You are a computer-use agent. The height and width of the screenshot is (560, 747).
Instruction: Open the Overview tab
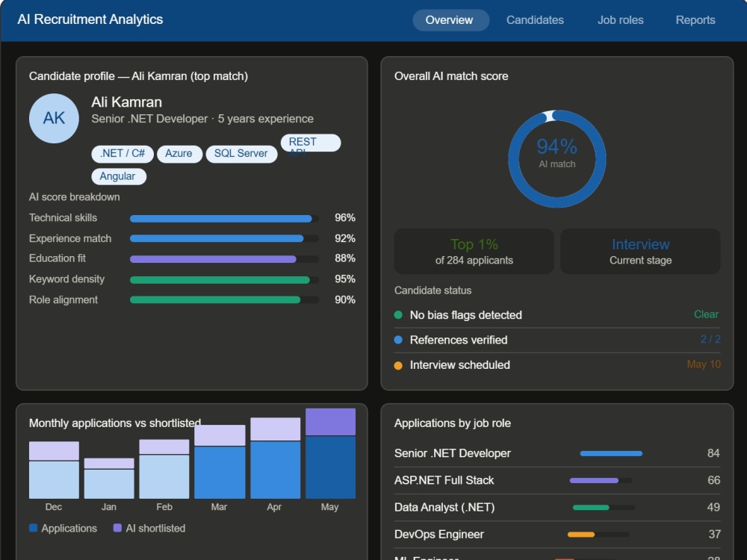(x=450, y=20)
